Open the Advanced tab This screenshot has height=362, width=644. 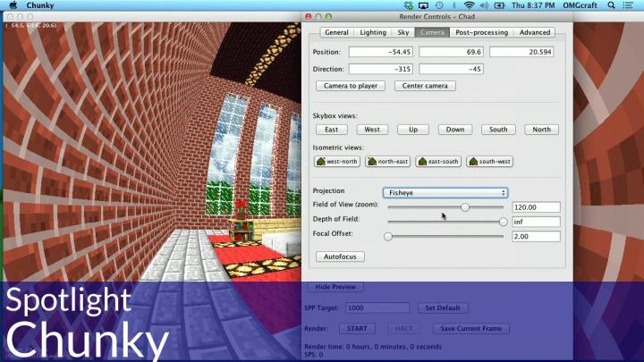534,32
